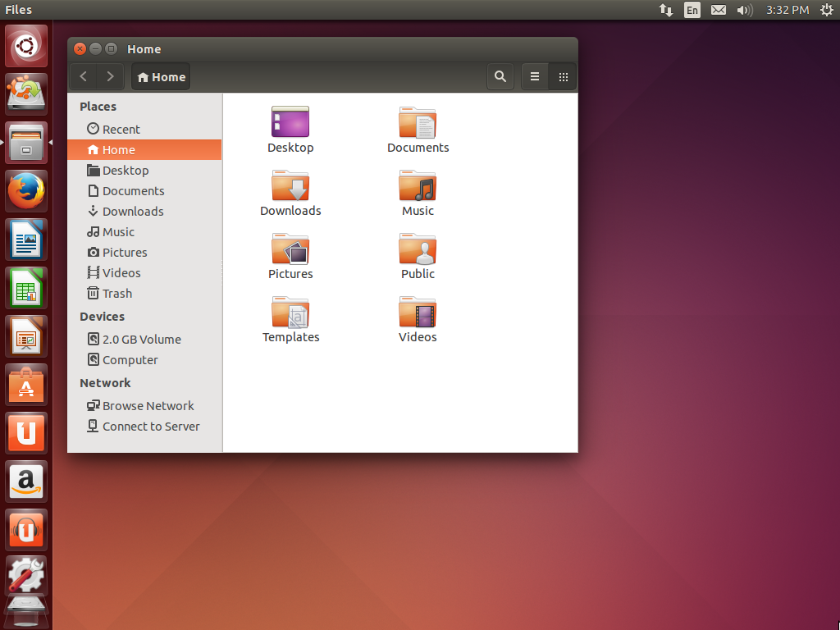
Task: Open the Ubuntu One launcher icon
Action: pos(26,433)
